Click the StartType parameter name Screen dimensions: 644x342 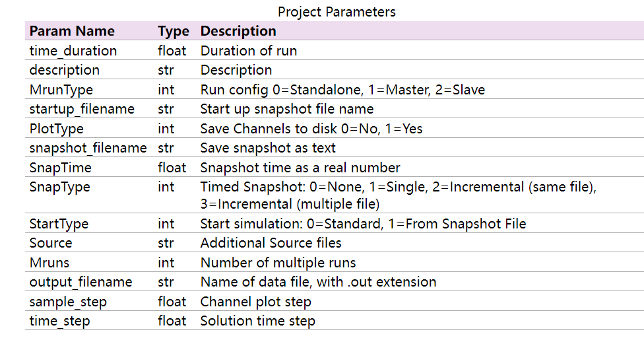[59, 224]
